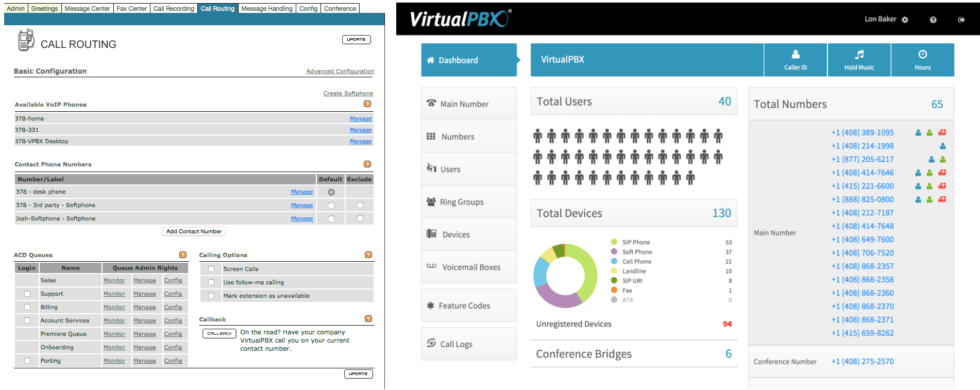
Task: Select default radio for 378 - desk phone
Action: (331, 192)
